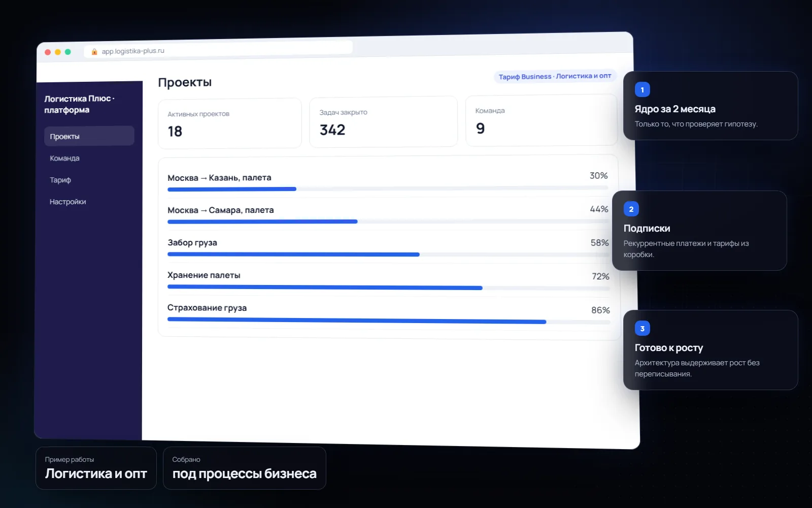Screen dimensions: 812x508
Task: Click the Ядро за 2 месяца heading
Action: [675, 109]
